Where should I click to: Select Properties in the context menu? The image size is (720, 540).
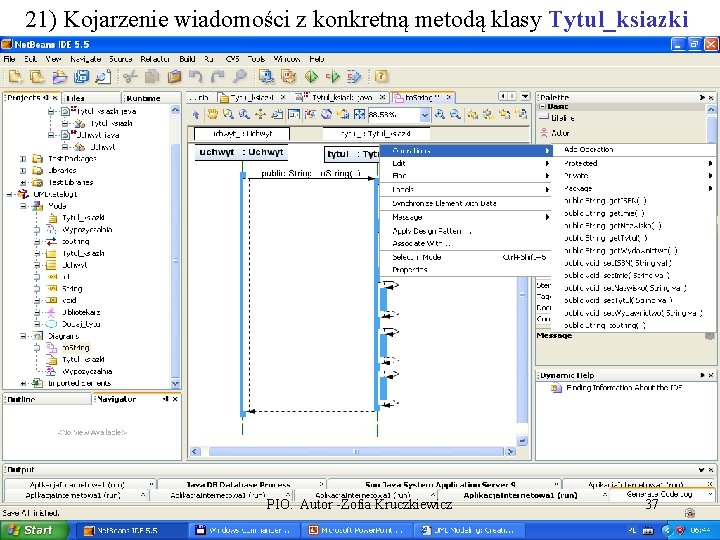466,270
